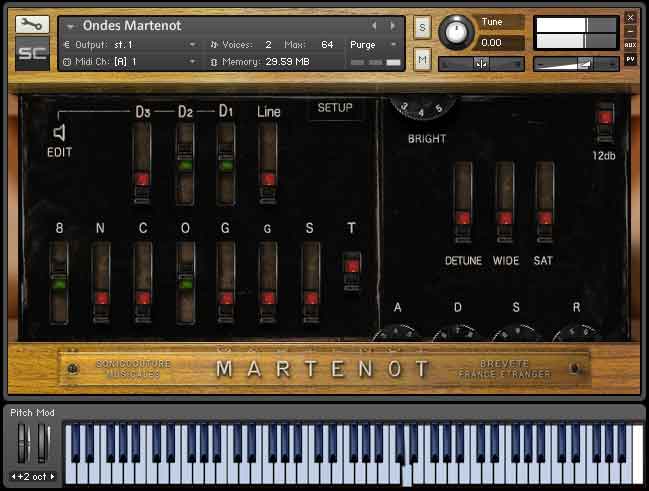649x491 pixels.
Task: Increase keyboard octave right arrow
Action: point(52,477)
